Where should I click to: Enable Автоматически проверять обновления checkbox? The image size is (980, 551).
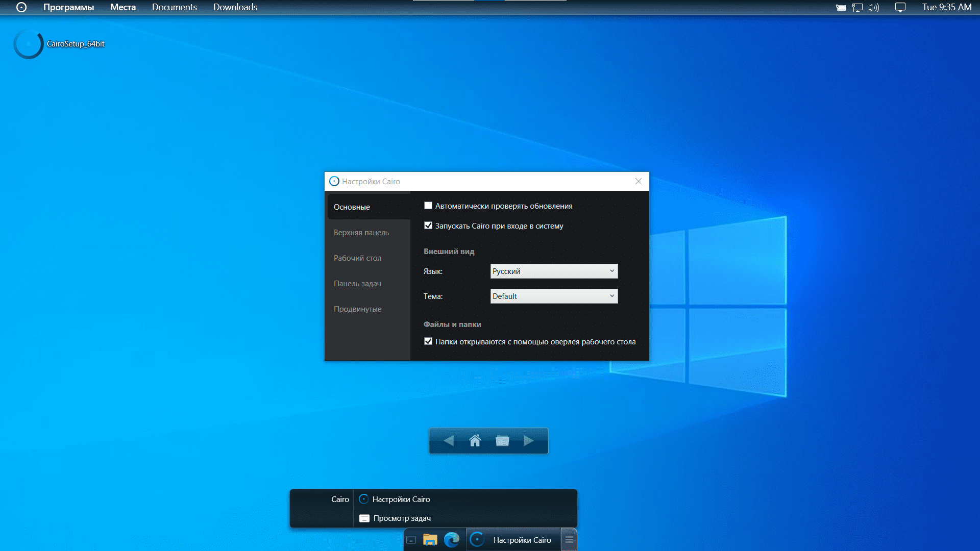[428, 206]
